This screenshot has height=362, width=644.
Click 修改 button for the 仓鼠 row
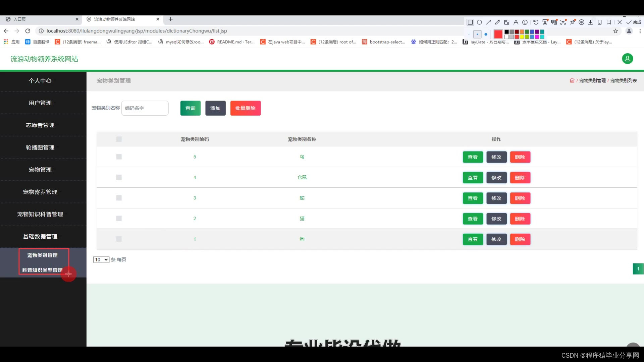click(496, 178)
